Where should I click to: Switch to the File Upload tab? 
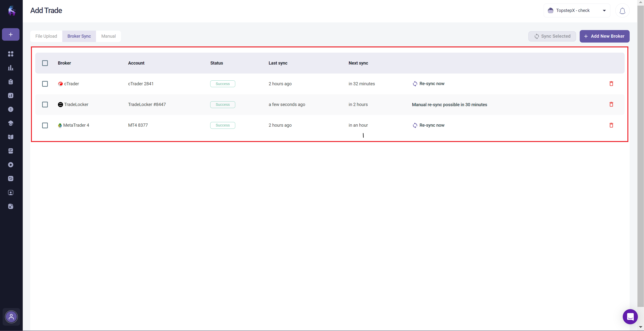(46, 36)
